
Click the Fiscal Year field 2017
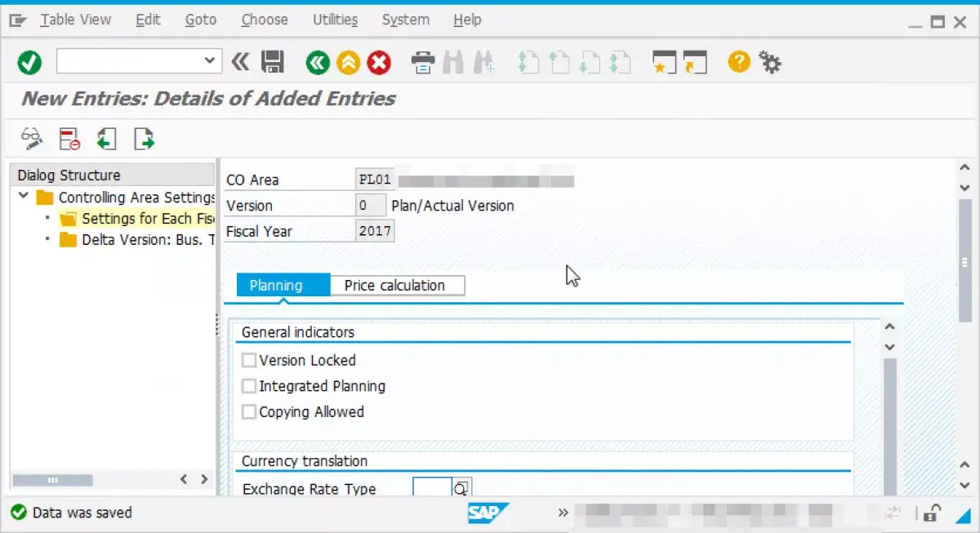(375, 231)
